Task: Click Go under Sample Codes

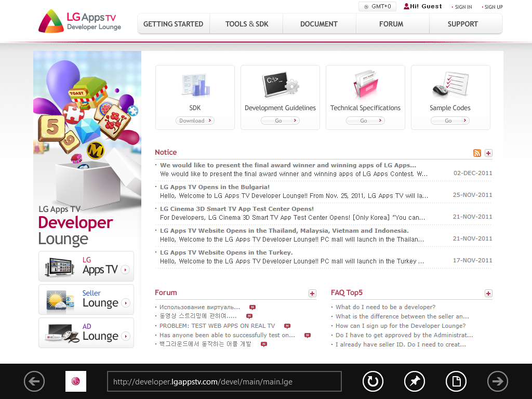Action: click(450, 121)
